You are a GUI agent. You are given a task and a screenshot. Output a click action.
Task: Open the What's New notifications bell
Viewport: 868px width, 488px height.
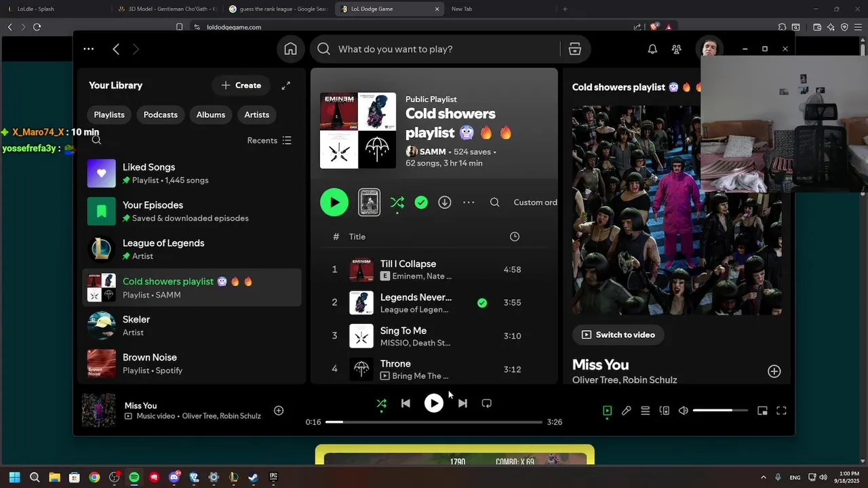(652, 49)
